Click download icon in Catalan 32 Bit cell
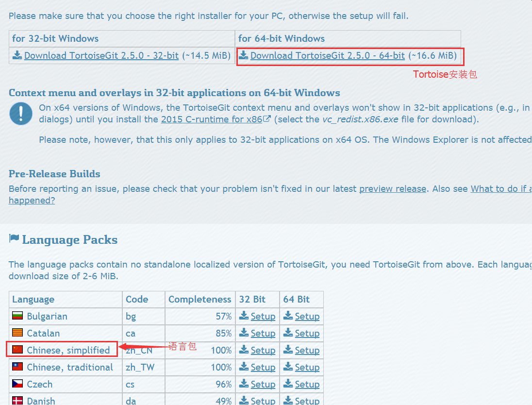 (244, 332)
